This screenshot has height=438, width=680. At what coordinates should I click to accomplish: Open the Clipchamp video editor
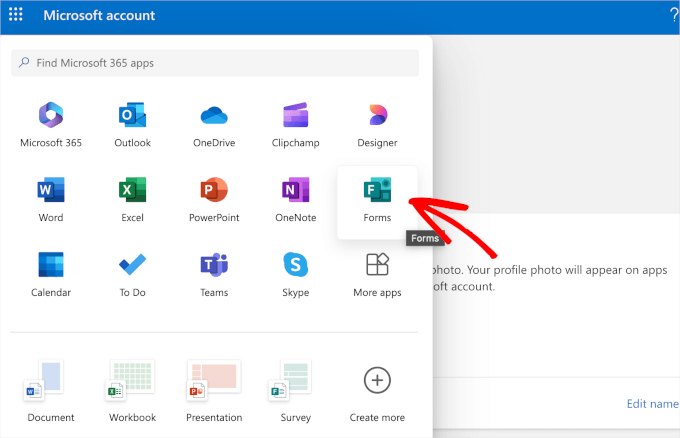pyautogui.click(x=295, y=125)
